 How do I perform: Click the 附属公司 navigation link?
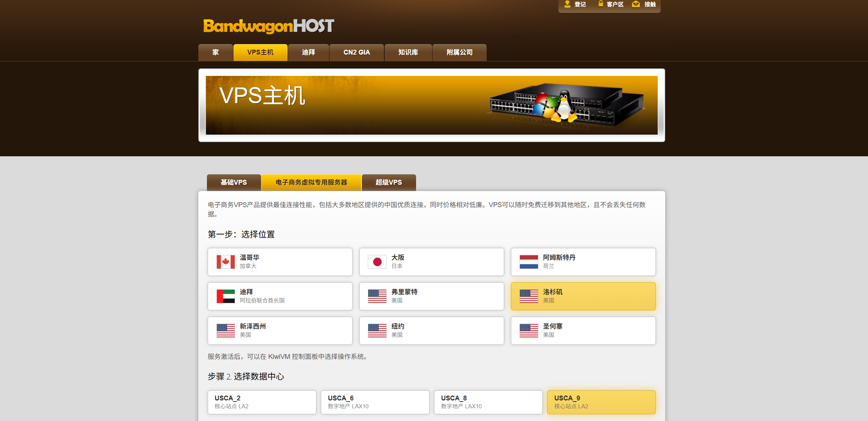[x=459, y=52]
